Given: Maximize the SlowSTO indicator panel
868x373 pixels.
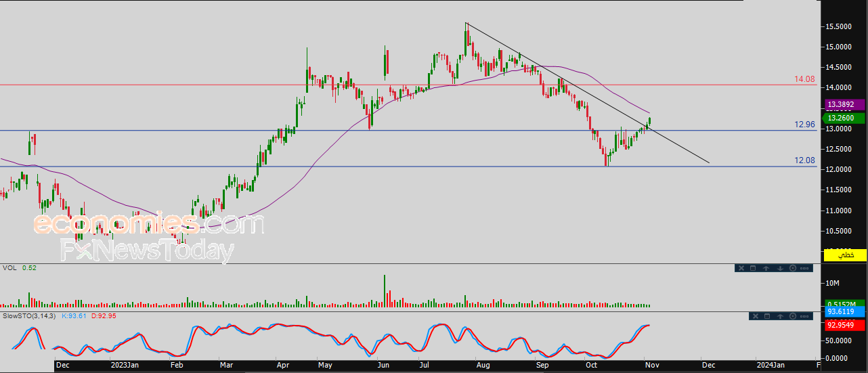Looking at the screenshot, I should tap(767, 316).
